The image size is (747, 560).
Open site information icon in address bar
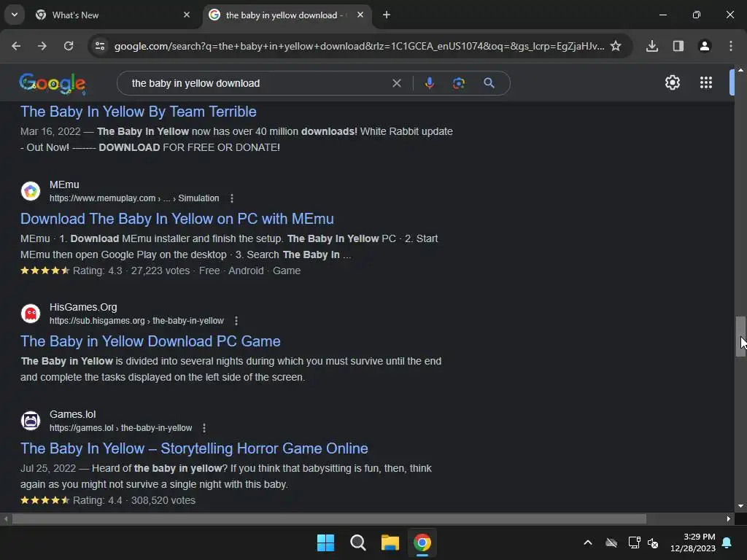click(100, 46)
